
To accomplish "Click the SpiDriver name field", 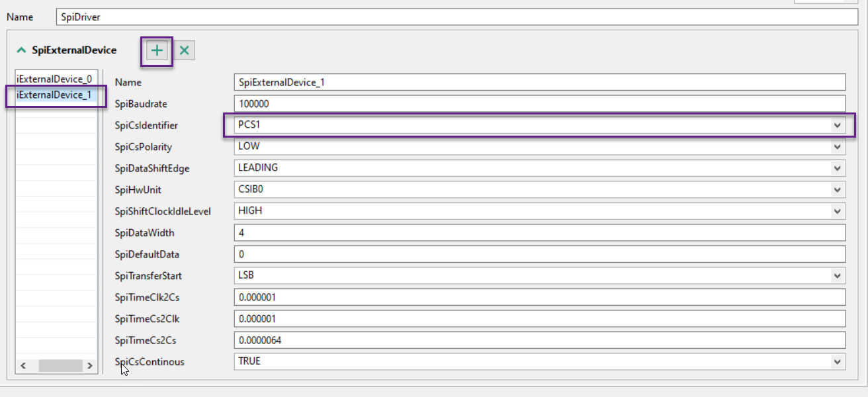I will click(456, 17).
